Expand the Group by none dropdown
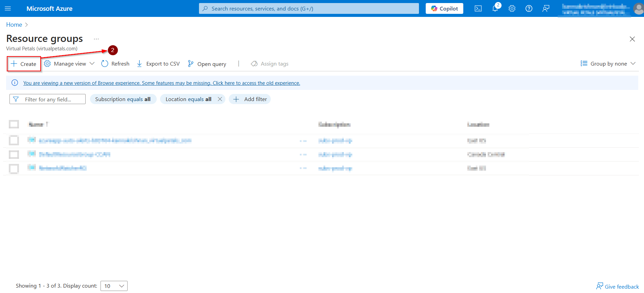The height and width of the screenshot is (293, 644). coord(608,64)
